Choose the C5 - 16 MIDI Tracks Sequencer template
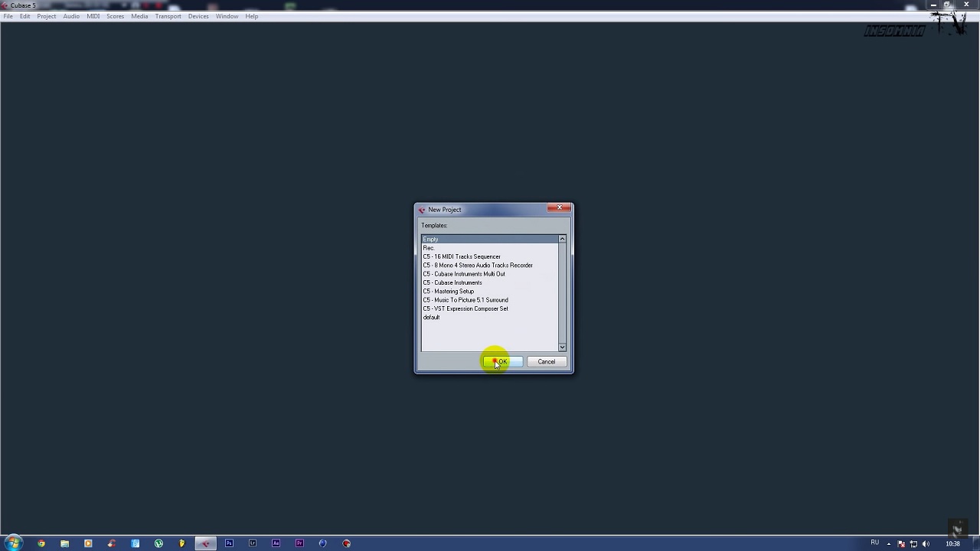This screenshot has height=551, width=980. coord(462,257)
